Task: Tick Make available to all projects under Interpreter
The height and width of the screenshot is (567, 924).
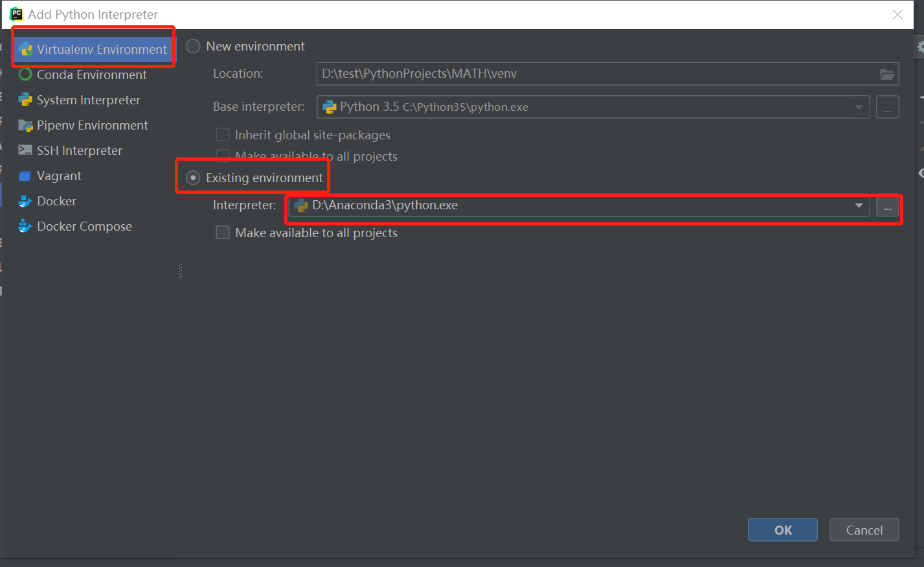Action: pyautogui.click(x=223, y=233)
